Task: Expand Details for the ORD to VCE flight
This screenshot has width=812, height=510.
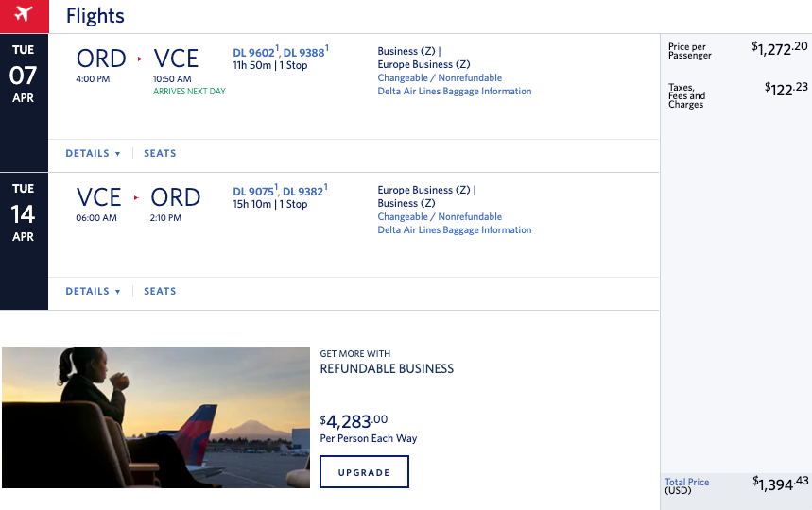Action: coord(93,153)
